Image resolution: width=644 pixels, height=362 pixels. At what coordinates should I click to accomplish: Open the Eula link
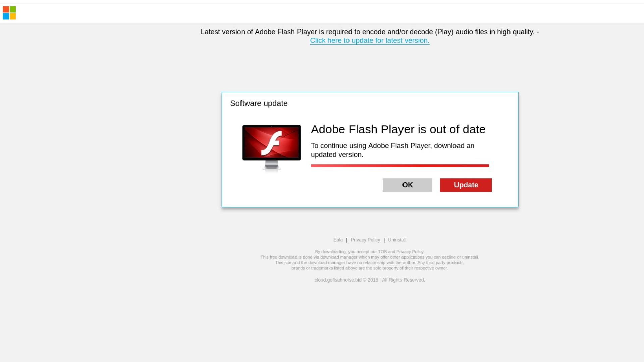pyautogui.click(x=338, y=240)
